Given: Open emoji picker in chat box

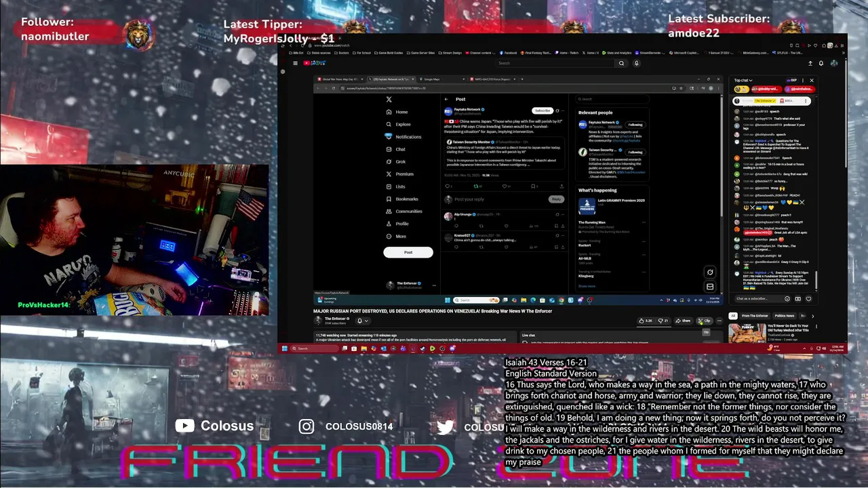Looking at the screenshot, I should click(x=787, y=299).
